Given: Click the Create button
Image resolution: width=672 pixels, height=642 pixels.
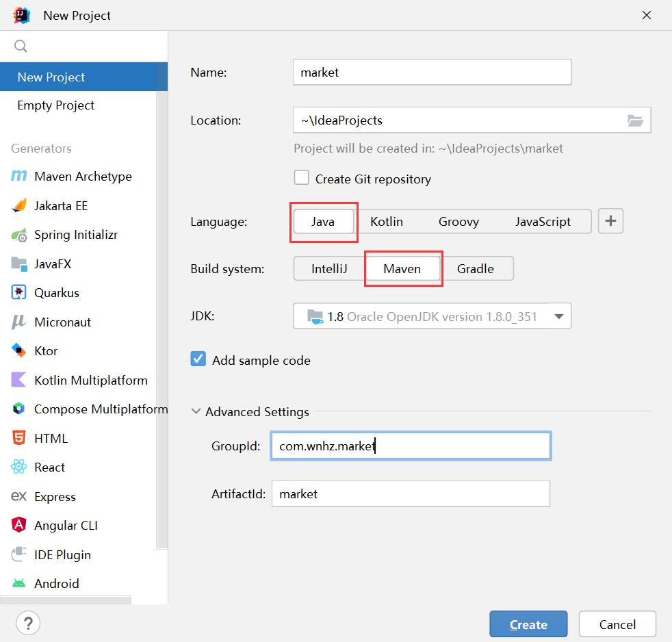Looking at the screenshot, I should pyautogui.click(x=528, y=624).
